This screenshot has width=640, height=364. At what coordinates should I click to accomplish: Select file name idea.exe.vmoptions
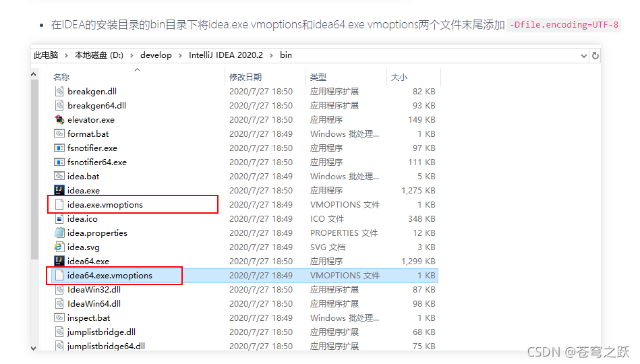(x=105, y=204)
